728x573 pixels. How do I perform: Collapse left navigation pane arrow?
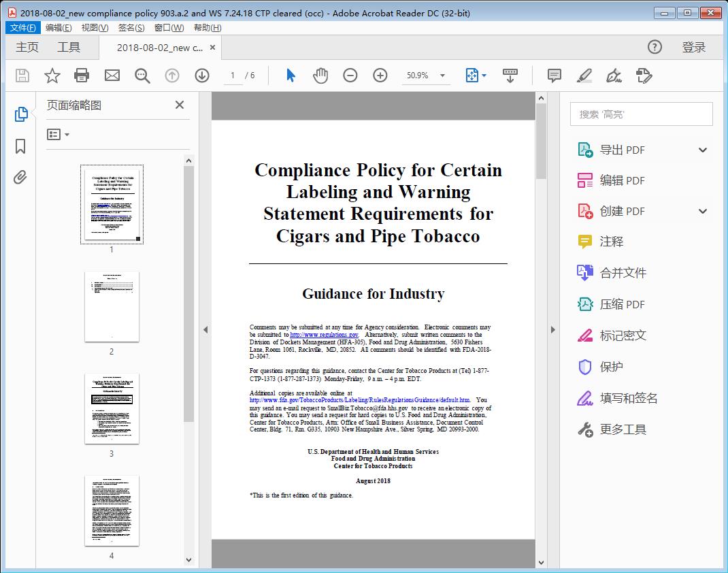pyautogui.click(x=205, y=330)
